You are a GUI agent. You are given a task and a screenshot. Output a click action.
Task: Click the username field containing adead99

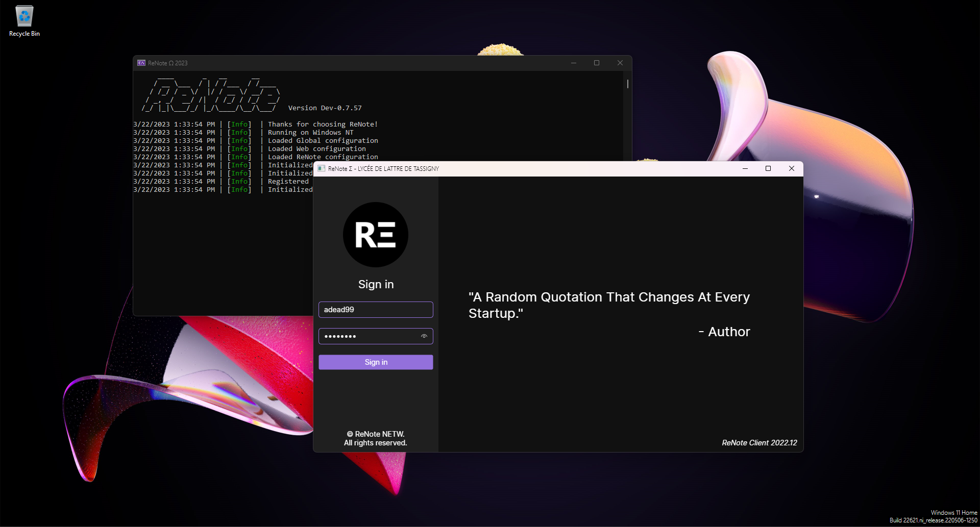pos(376,310)
